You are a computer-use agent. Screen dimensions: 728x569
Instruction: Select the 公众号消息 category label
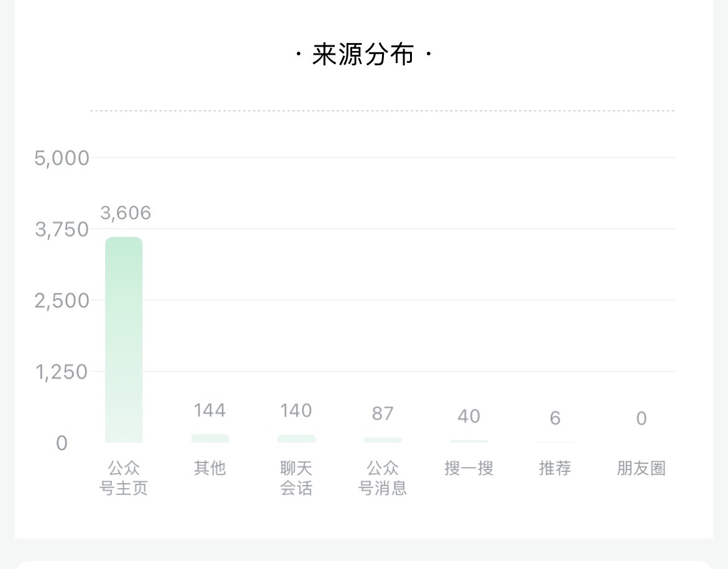point(383,478)
